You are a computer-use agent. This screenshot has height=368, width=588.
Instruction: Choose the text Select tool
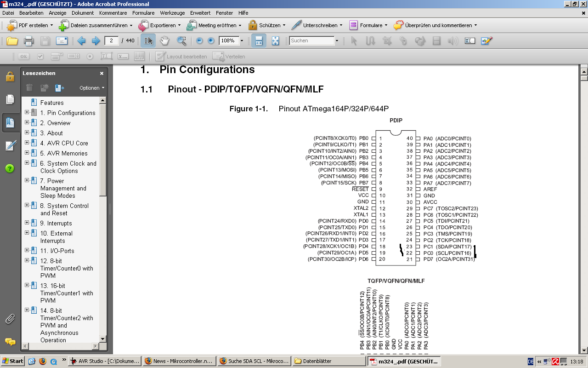click(x=148, y=41)
